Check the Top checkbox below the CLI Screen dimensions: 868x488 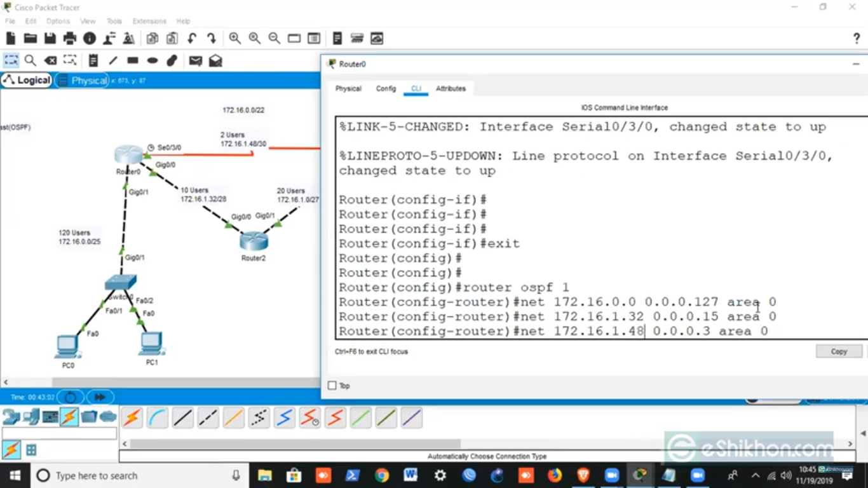pos(332,385)
